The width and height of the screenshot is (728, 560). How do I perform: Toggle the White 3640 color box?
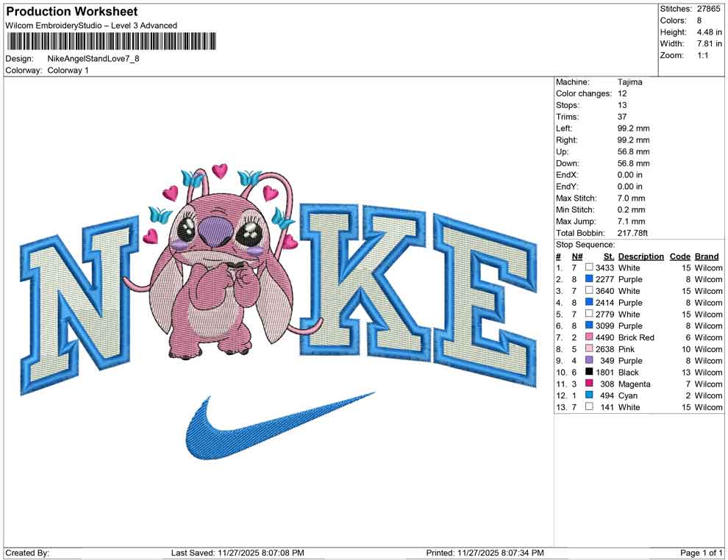pyautogui.click(x=588, y=291)
